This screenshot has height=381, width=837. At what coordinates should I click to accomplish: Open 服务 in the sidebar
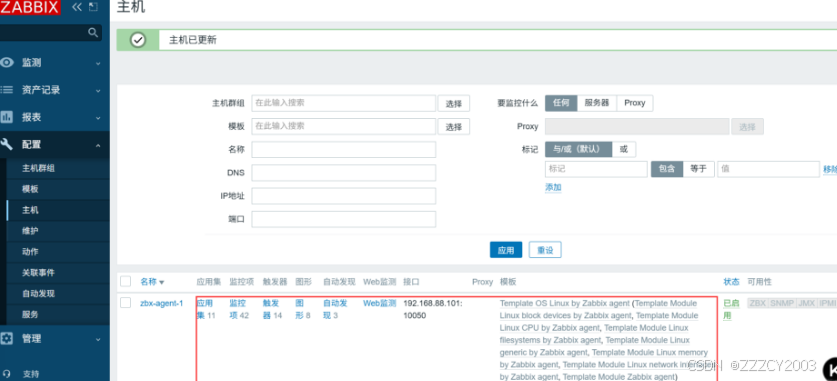coord(30,314)
